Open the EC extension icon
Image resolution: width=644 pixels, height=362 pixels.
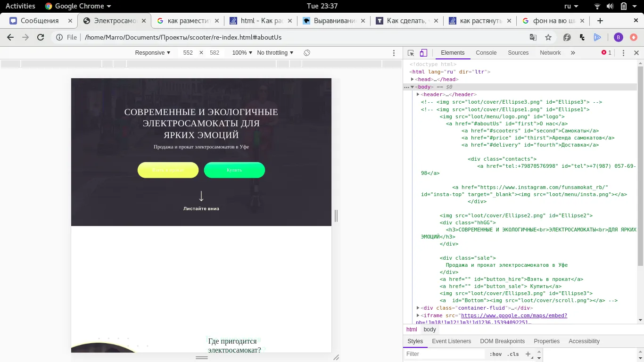tap(582, 37)
